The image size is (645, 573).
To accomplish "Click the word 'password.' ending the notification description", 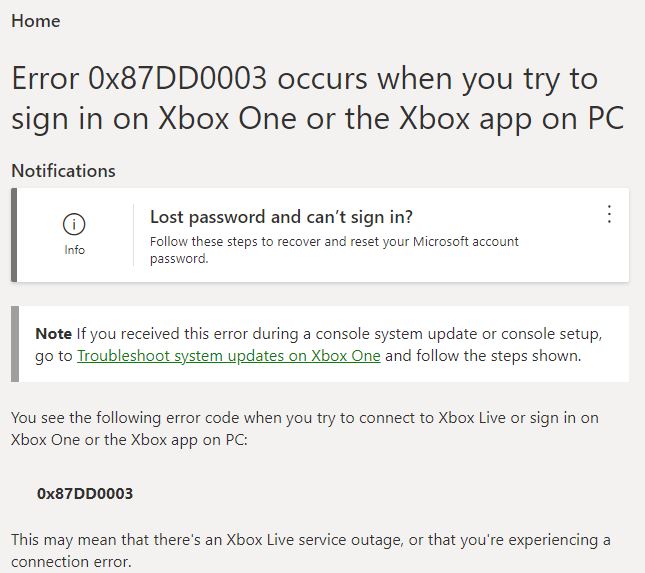I will 179,259.
